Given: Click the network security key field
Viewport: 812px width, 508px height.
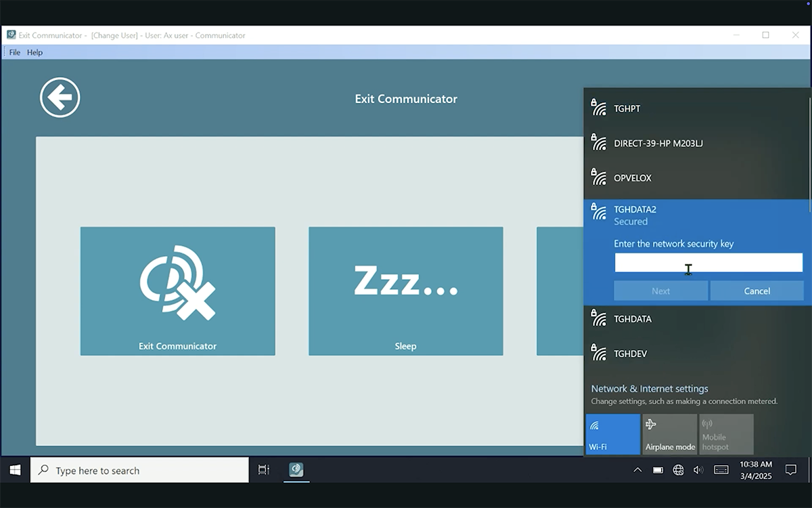Looking at the screenshot, I should 708,263.
